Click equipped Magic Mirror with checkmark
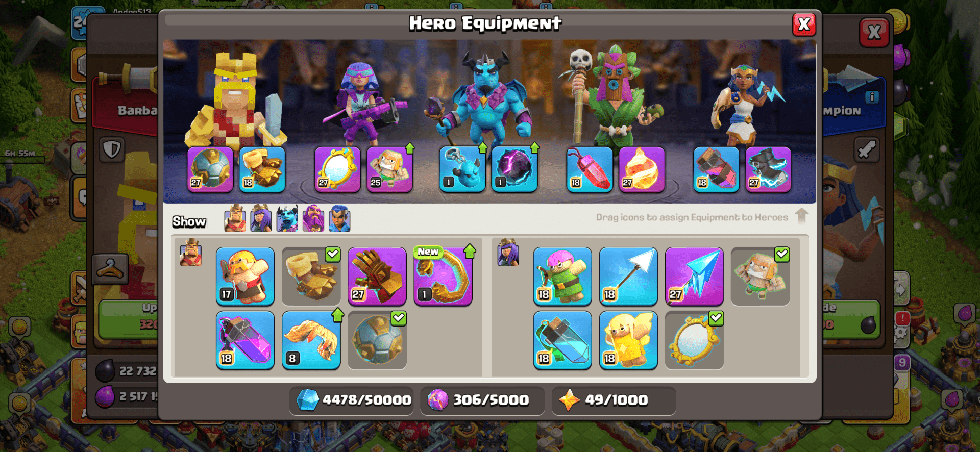Image resolution: width=980 pixels, height=452 pixels. click(694, 340)
